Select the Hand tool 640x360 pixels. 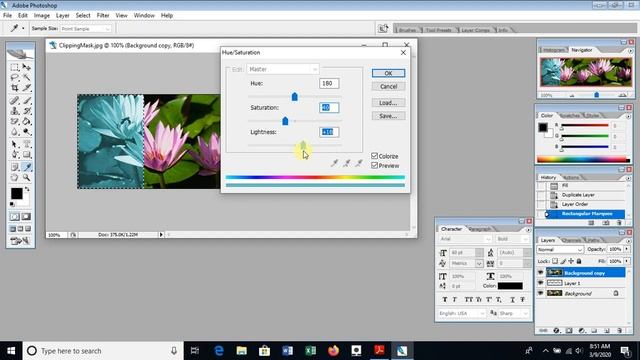[x=15, y=178]
